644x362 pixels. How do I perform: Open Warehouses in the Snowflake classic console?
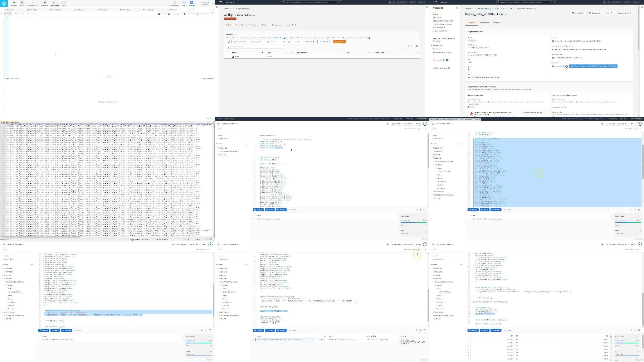coord(44,4)
